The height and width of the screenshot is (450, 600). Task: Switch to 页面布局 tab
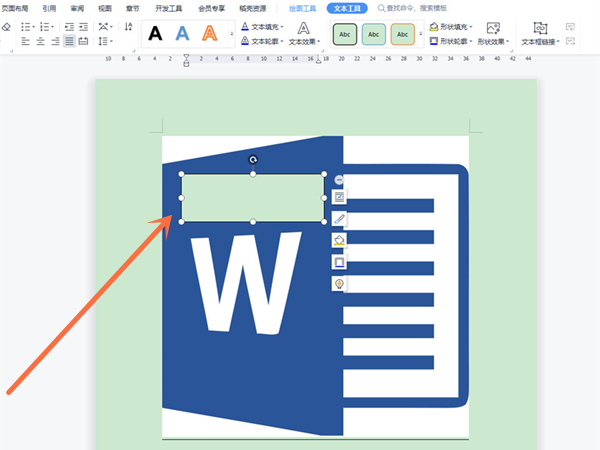click(15, 8)
